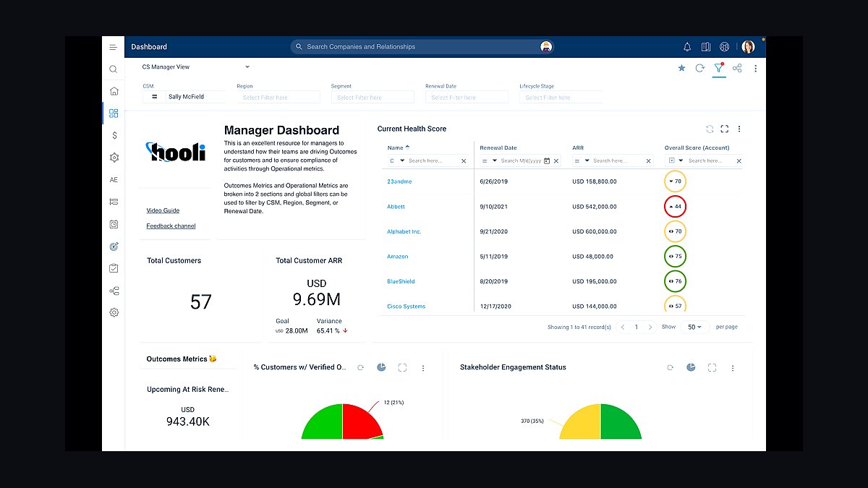
Task: Open the Renewal Date calendar picker
Action: coord(547,160)
